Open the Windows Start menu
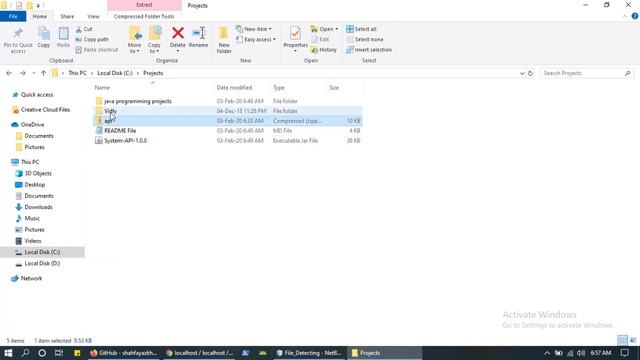This screenshot has height=360, width=640. tap(8, 353)
